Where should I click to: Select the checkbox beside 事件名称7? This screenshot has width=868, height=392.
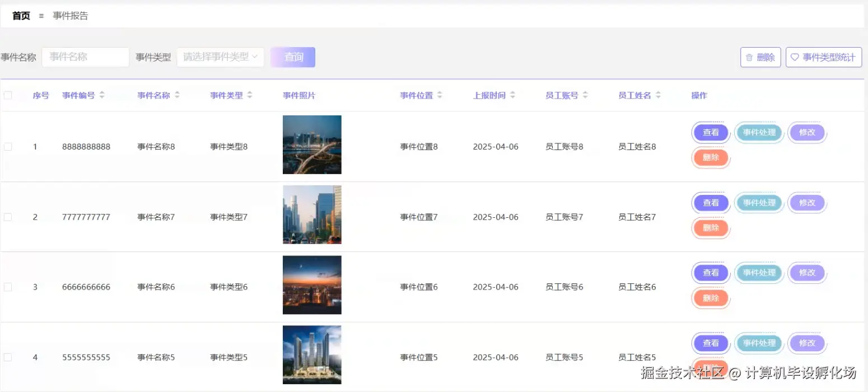tap(8, 217)
